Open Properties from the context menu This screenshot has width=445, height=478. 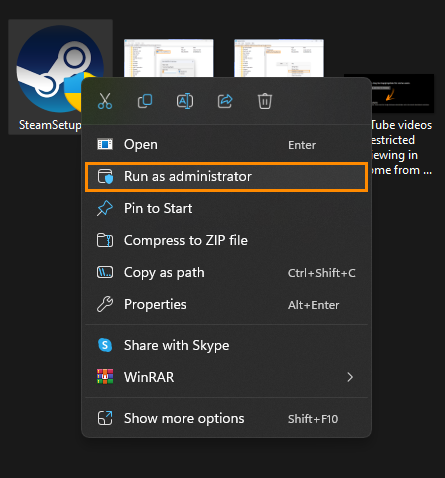[227, 305]
